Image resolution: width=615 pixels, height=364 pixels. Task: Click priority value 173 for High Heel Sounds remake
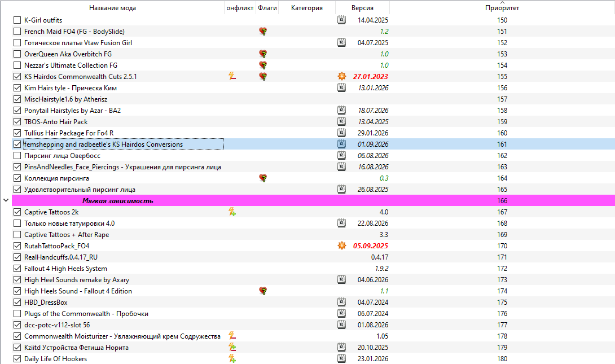click(x=502, y=280)
